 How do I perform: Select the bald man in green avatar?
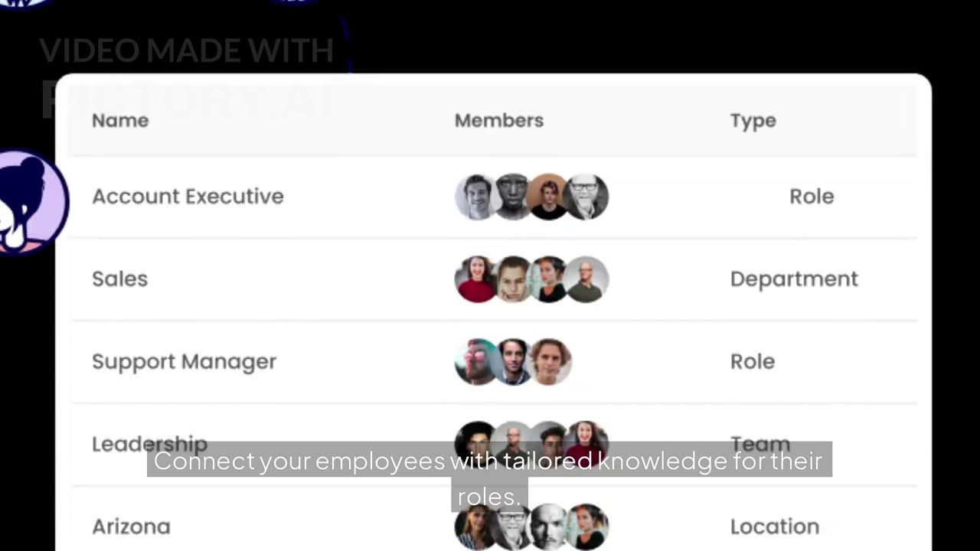[x=586, y=279]
